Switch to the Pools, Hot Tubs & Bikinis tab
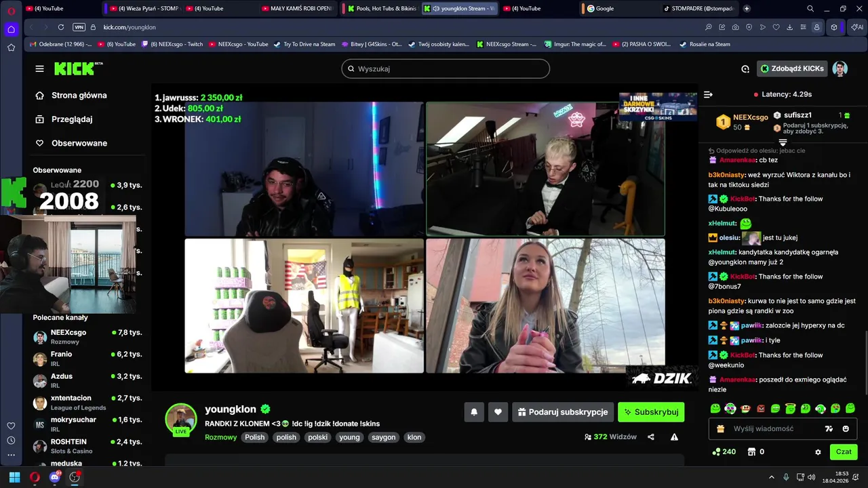The width and height of the screenshot is (868, 488). 381,8
